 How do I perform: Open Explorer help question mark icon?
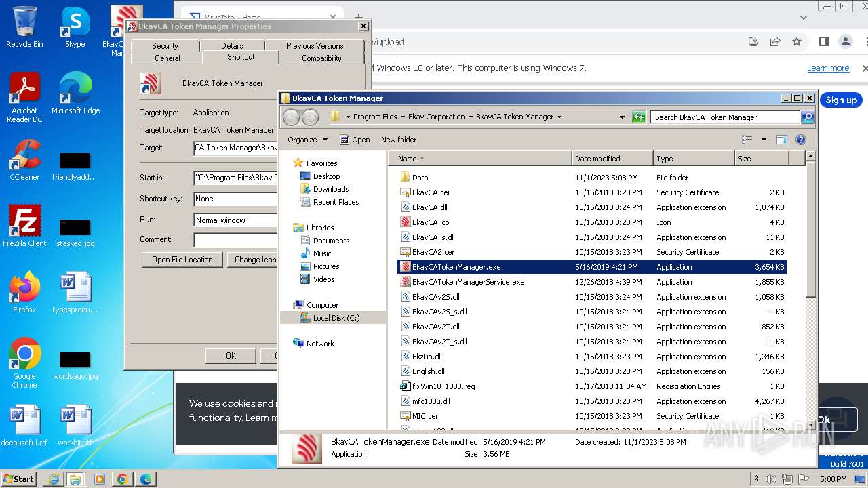(x=800, y=140)
